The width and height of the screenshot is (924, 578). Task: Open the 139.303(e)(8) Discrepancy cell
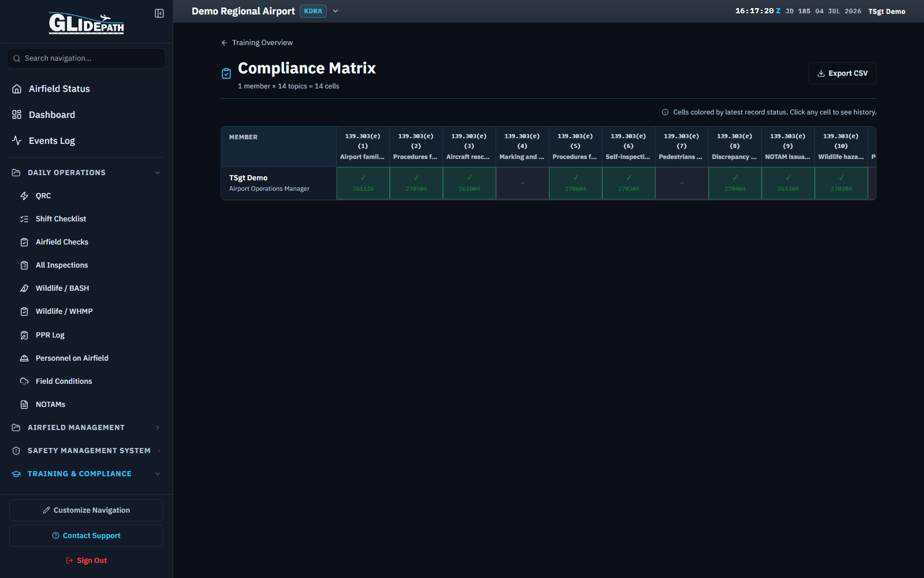tap(735, 183)
